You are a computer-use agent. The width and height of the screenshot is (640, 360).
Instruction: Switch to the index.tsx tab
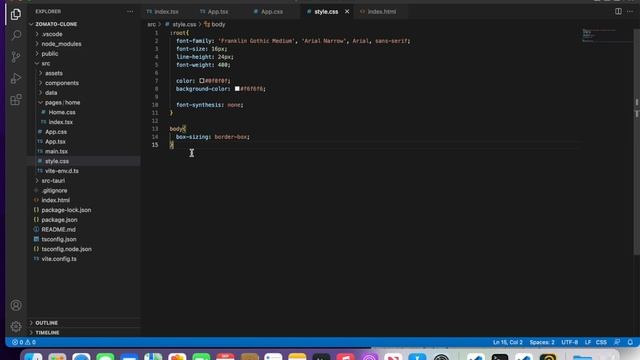pos(162,12)
